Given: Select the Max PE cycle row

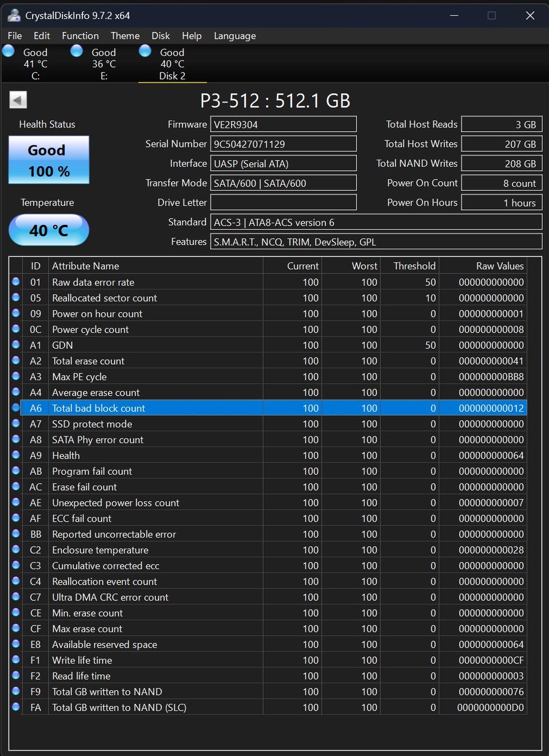Looking at the screenshot, I should point(154,377).
